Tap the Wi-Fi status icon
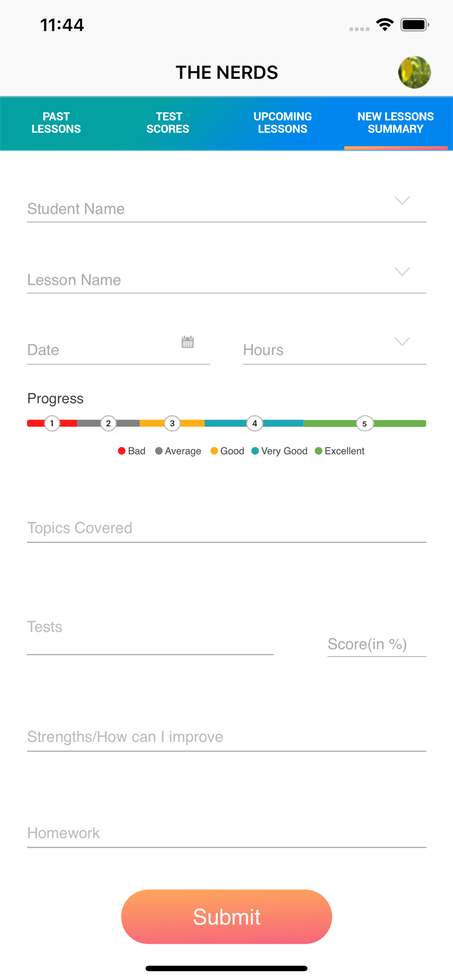The image size is (453, 980). tap(385, 24)
